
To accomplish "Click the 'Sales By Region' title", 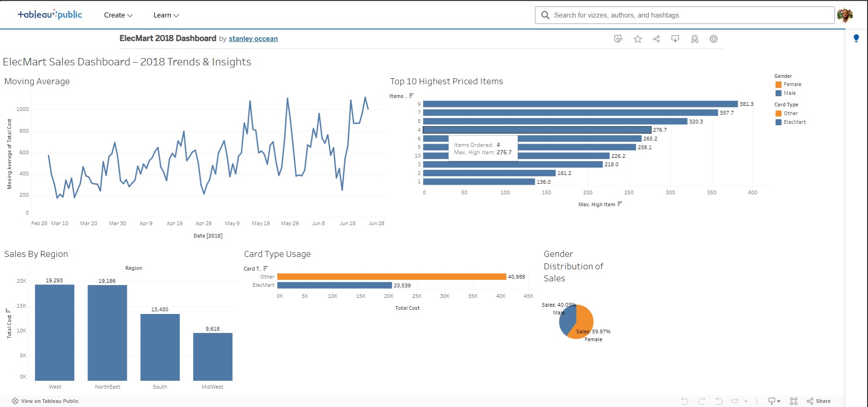I will coord(36,254).
